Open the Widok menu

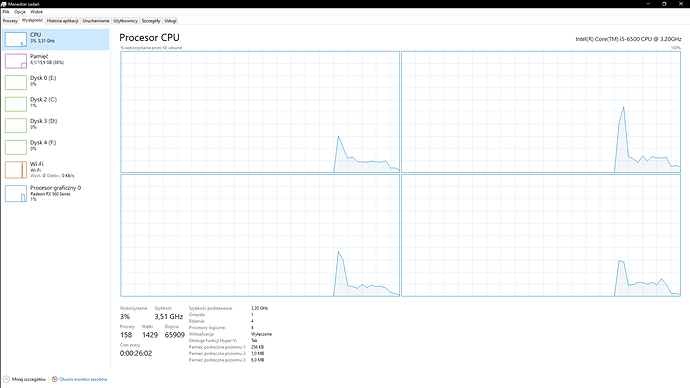coord(37,12)
